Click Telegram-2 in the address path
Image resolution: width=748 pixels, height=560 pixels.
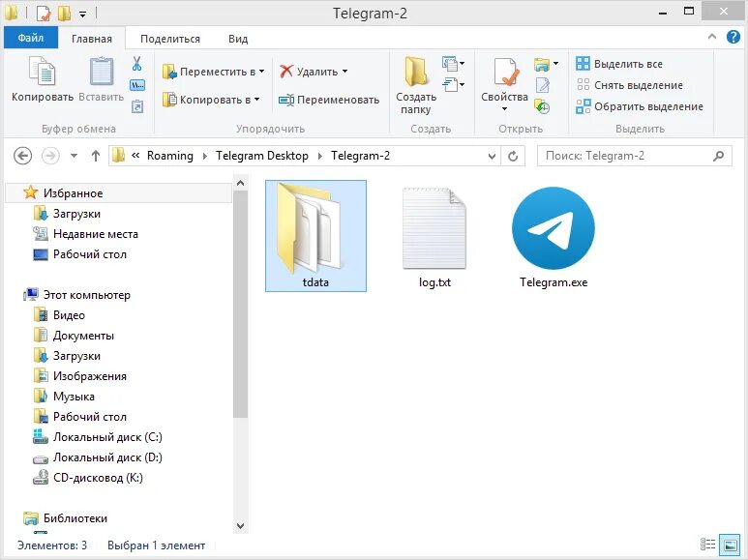[360, 156]
